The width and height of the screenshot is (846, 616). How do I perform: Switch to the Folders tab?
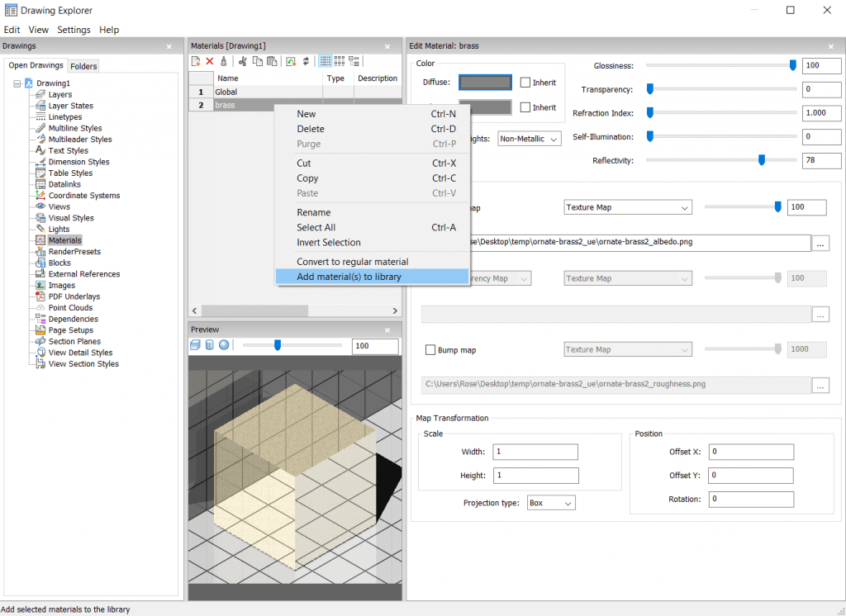coord(83,65)
